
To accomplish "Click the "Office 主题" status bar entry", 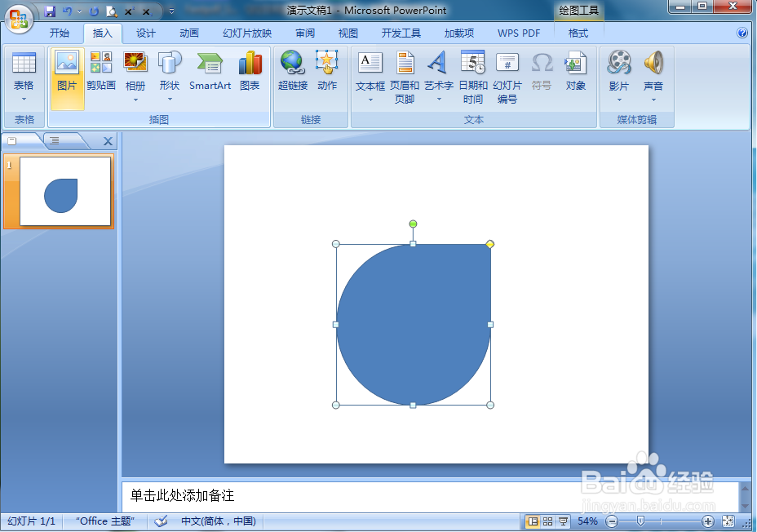I will pos(104,521).
